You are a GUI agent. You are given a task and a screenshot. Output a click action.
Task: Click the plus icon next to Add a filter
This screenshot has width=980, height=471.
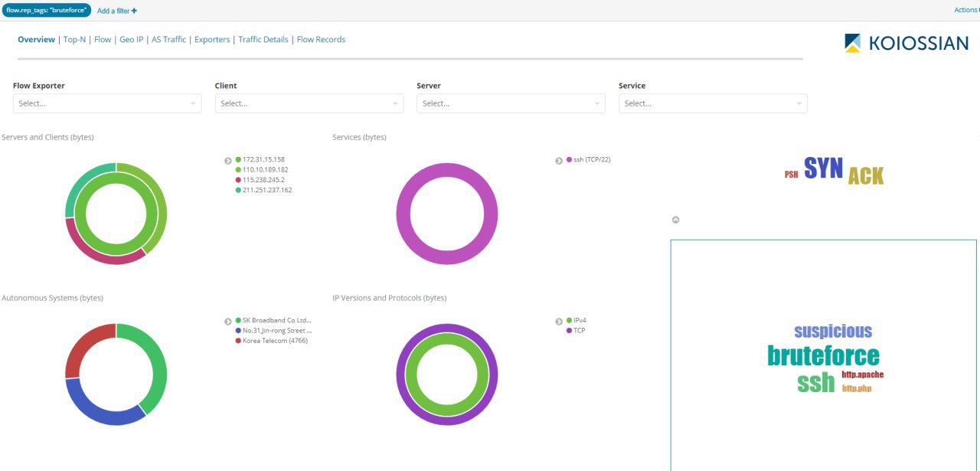pos(135,11)
